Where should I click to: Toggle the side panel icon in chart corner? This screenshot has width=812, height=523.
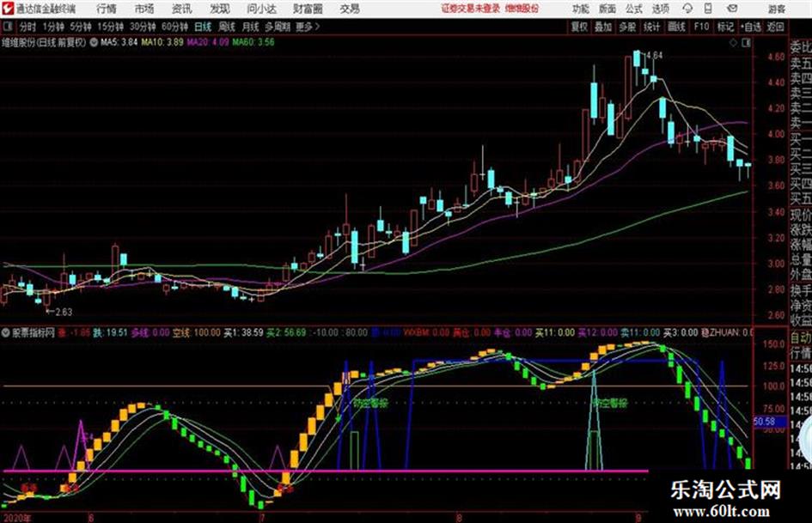point(746,43)
